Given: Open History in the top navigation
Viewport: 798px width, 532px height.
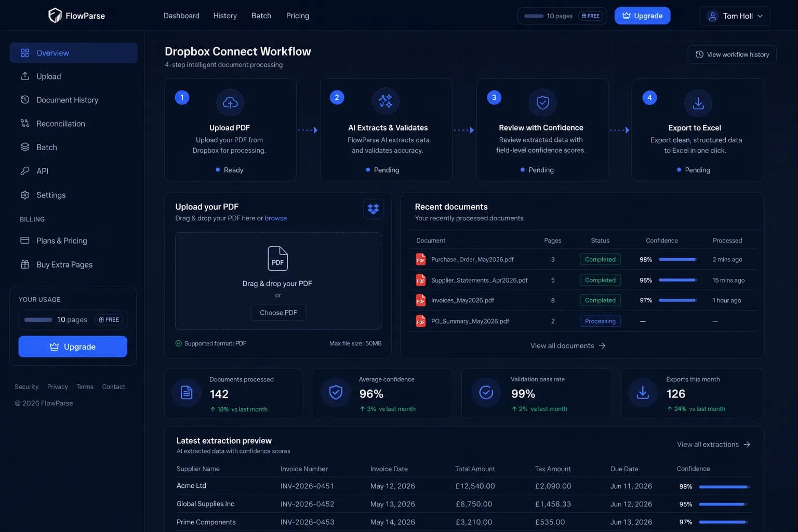Looking at the screenshot, I should pyautogui.click(x=225, y=16).
